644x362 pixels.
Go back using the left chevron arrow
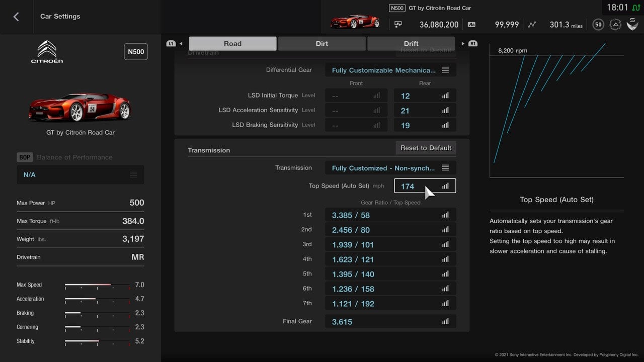coord(16,17)
